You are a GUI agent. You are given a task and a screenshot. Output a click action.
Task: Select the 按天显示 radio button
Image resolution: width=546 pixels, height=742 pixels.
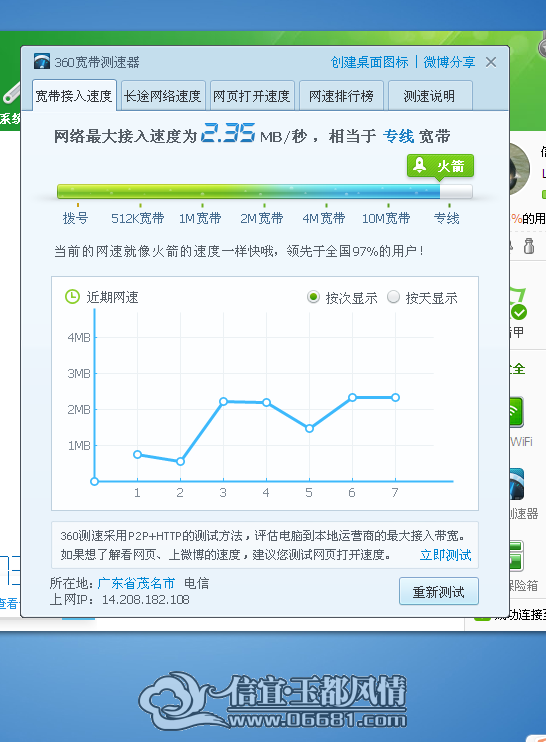(393, 297)
